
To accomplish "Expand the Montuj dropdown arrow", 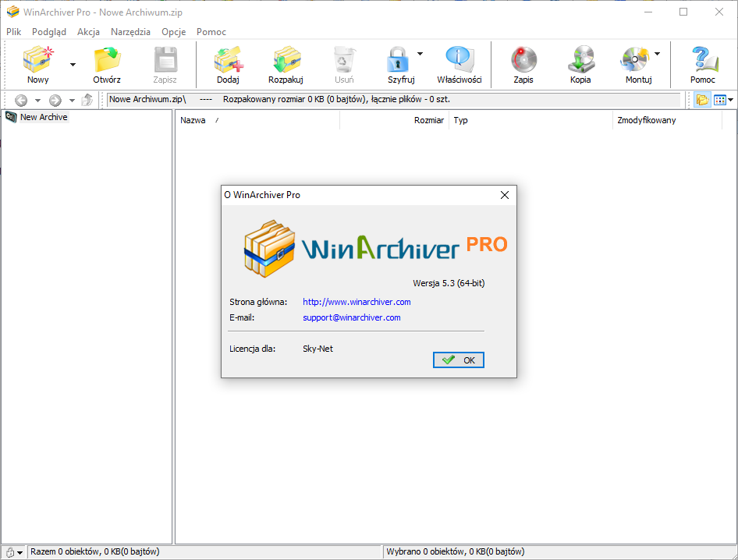I will (658, 54).
